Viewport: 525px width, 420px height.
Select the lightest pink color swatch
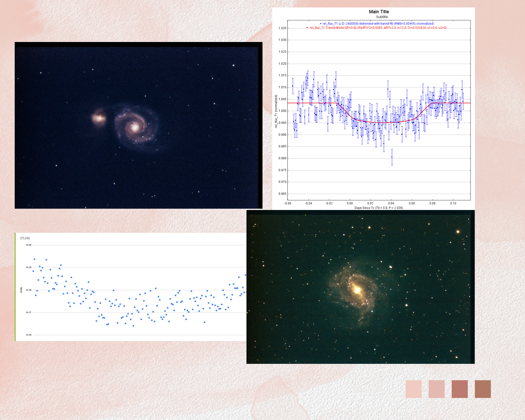point(413,389)
